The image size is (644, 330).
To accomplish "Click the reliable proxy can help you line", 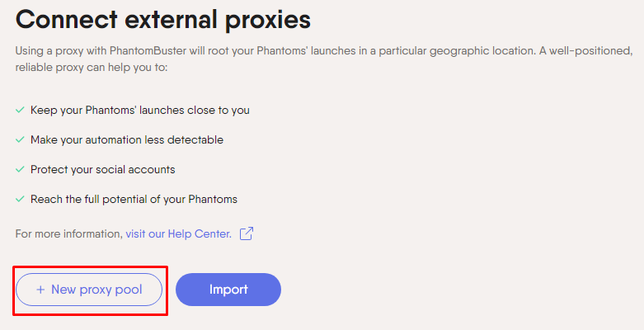I will click(x=92, y=68).
